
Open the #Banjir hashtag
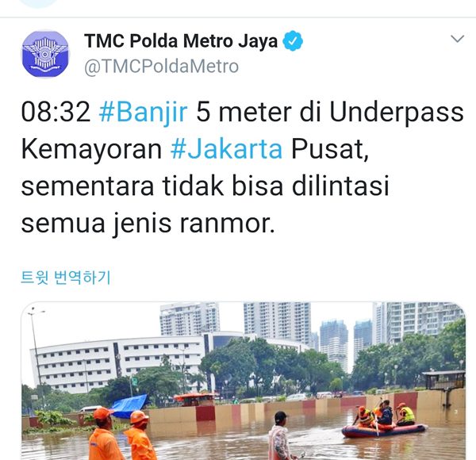click(x=143, y=112)
